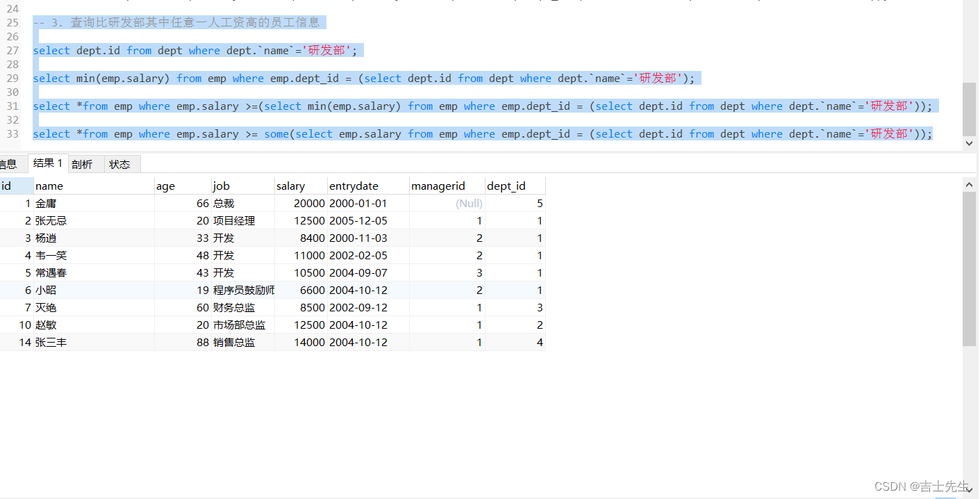980x499 pixels.
Task: Click the managerid column header
Action: pyautogui.click(x=447, y=186)
